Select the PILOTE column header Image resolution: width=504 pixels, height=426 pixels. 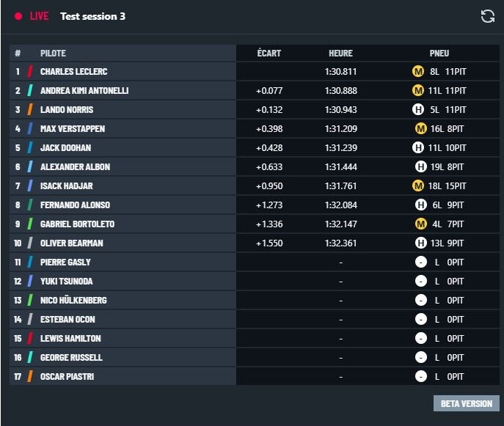(53, 53)
